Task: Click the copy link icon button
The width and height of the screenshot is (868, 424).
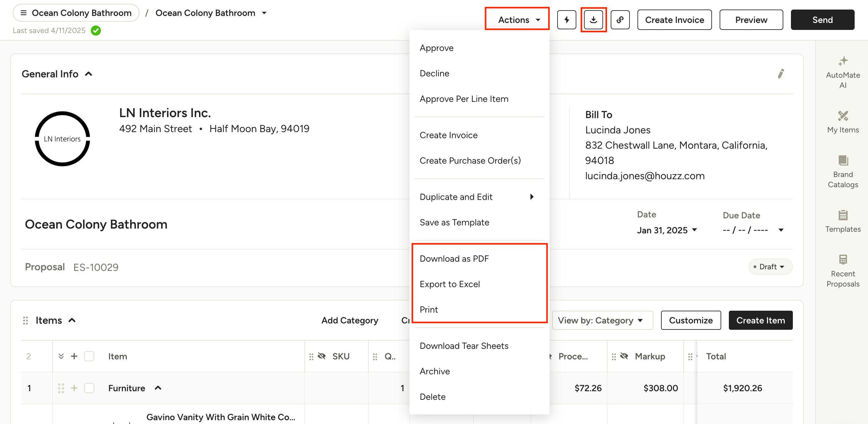Action: [620, 20]
